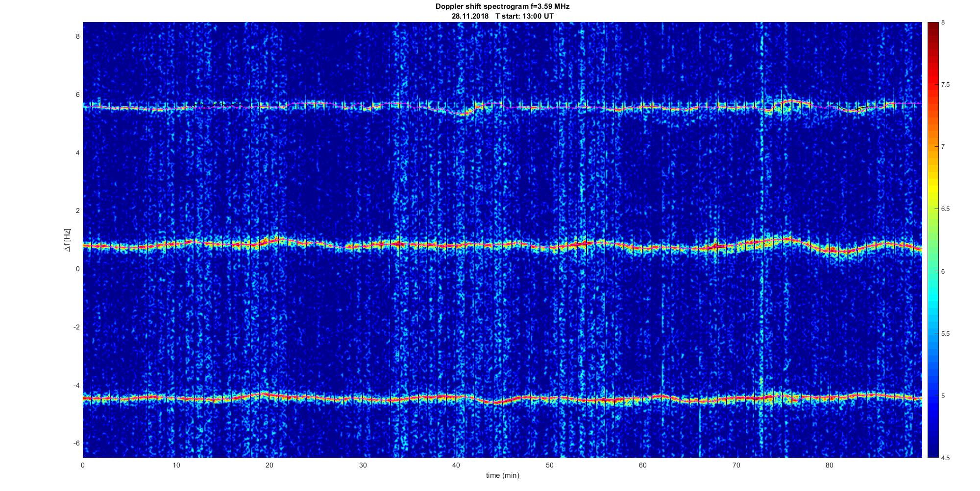Click the dark blue bottom of the colorbar
The width and height of the screenshot is (980, 491).
coord(932,453)
